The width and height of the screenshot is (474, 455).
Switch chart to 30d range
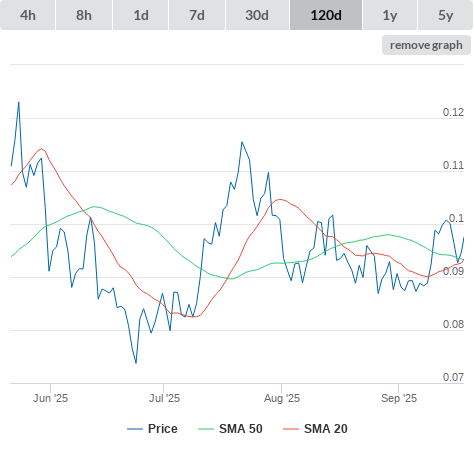(257, 15)
